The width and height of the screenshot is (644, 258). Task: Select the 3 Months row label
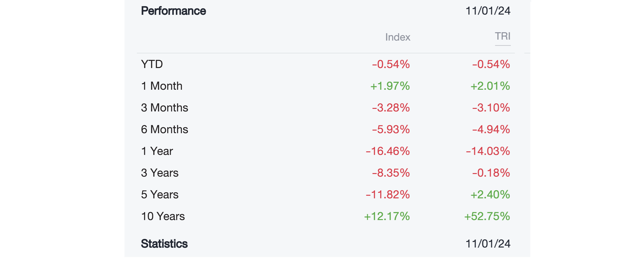pos(164,108)
